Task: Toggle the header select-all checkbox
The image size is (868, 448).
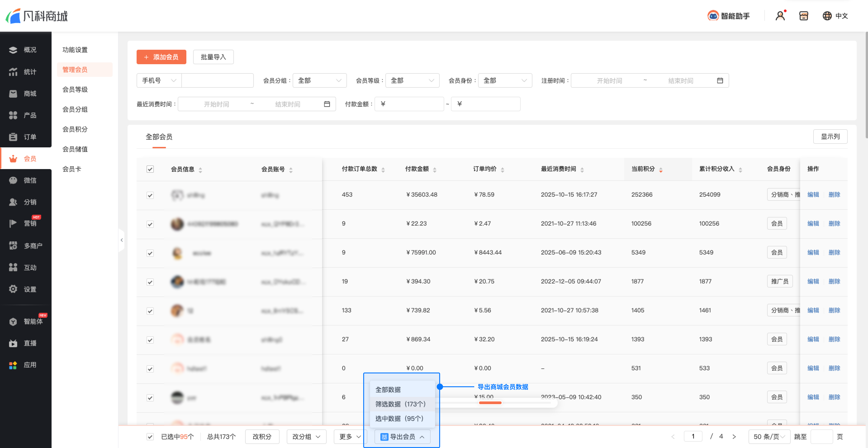Action: point(150,169)
